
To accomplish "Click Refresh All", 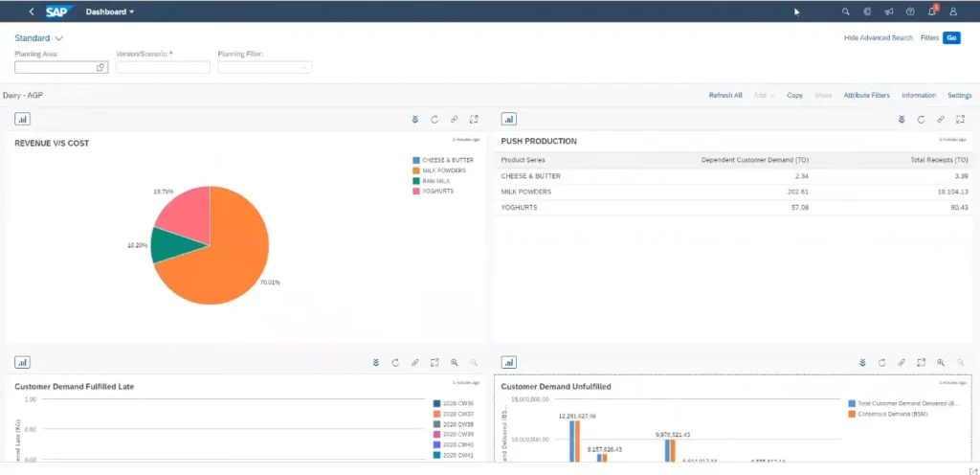I will pos(725,96).
